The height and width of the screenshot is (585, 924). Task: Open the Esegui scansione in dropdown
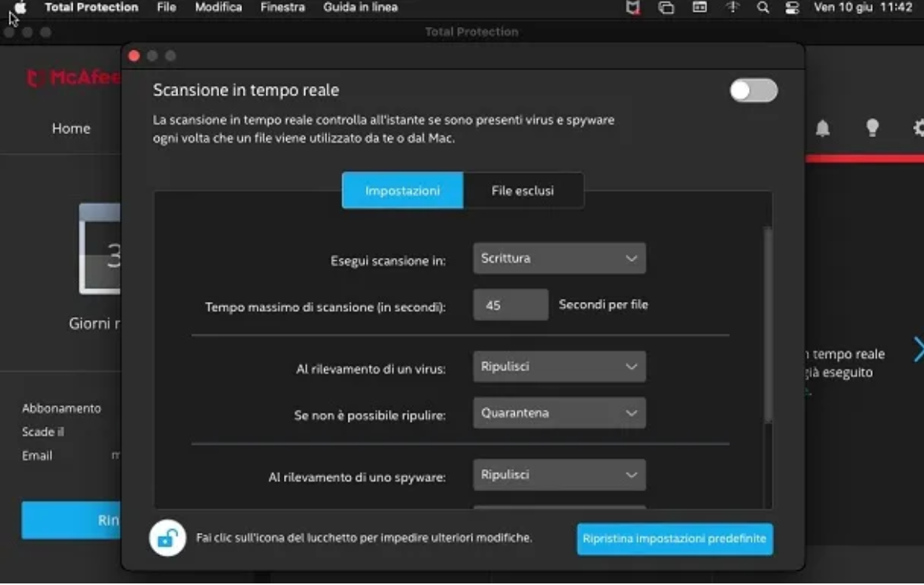(x=559, y=258)
